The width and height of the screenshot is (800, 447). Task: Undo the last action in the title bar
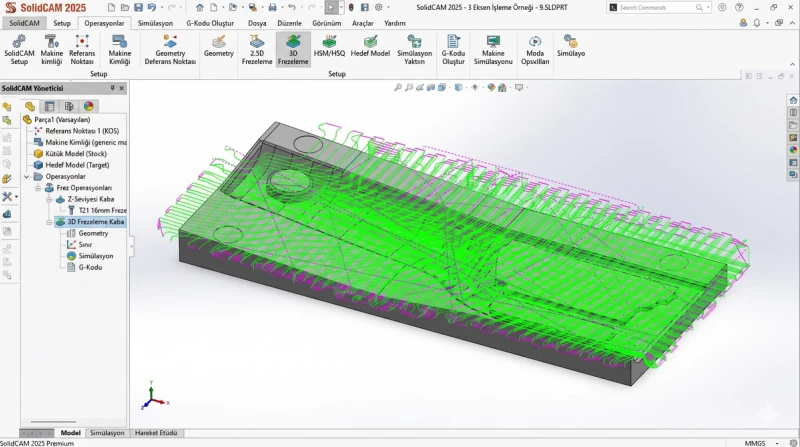pos(152,8)
